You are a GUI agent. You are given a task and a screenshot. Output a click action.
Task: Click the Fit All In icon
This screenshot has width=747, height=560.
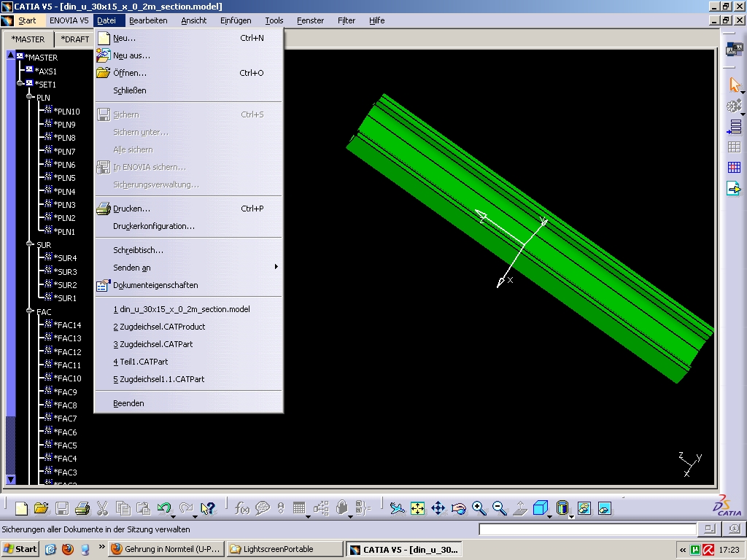[417, 508]
